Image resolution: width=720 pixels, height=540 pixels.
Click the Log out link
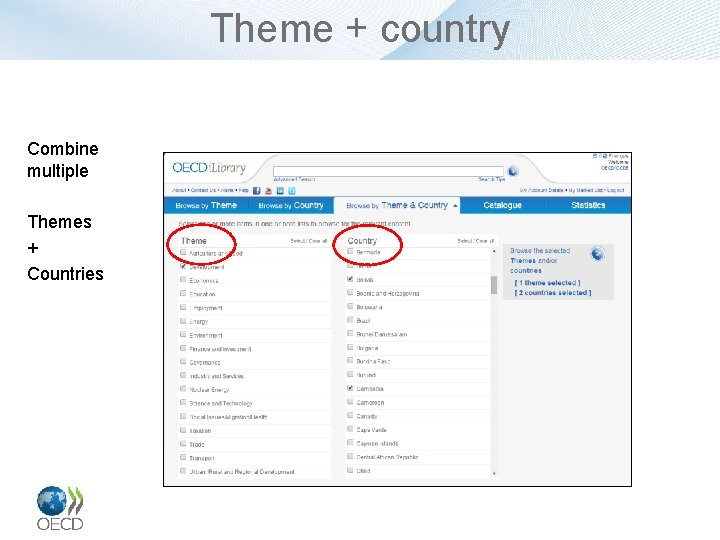click(x=616, y=190)
